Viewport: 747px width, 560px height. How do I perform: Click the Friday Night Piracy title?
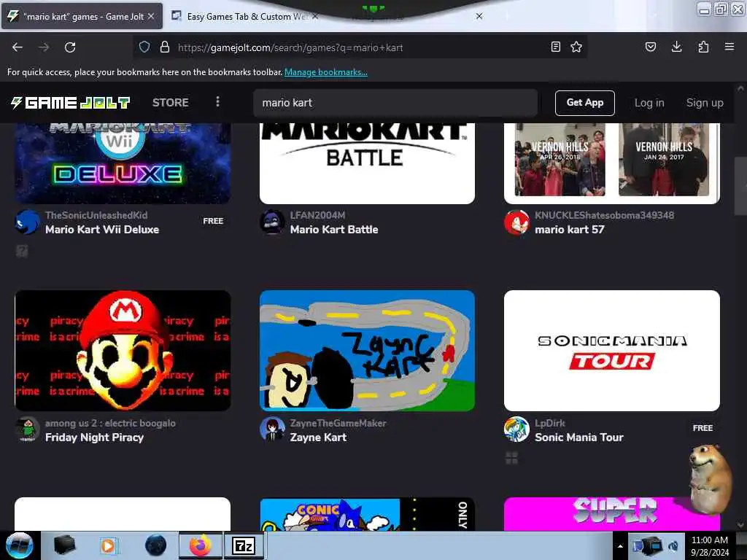point(94,437)
